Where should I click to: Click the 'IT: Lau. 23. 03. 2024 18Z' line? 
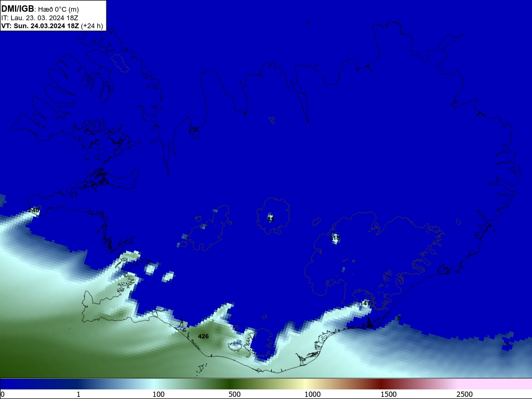click(x=40, y=18)
